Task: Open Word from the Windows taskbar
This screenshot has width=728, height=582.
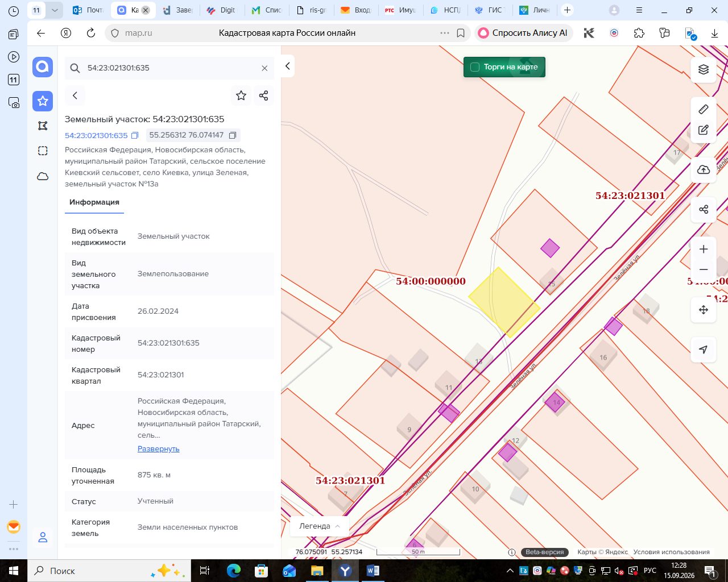Action: [373, 571]
